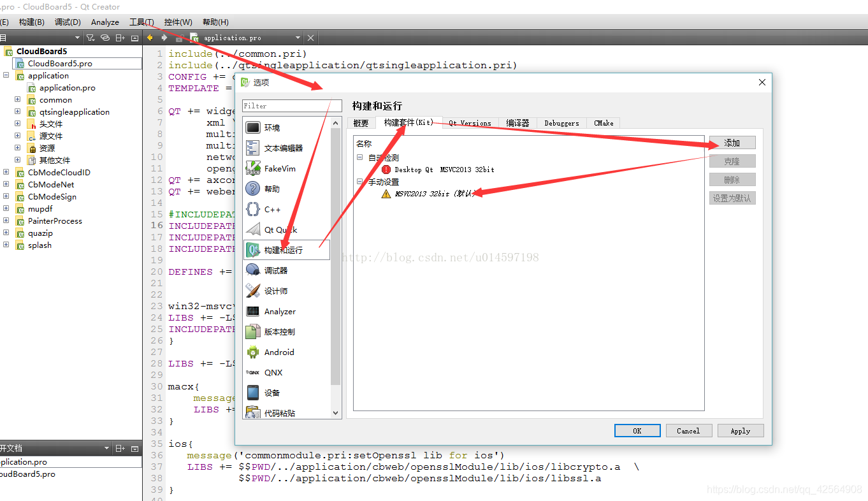Toggle the link-with-editor icon in project panel
868x501 pixels.
[x=105, y=38]
